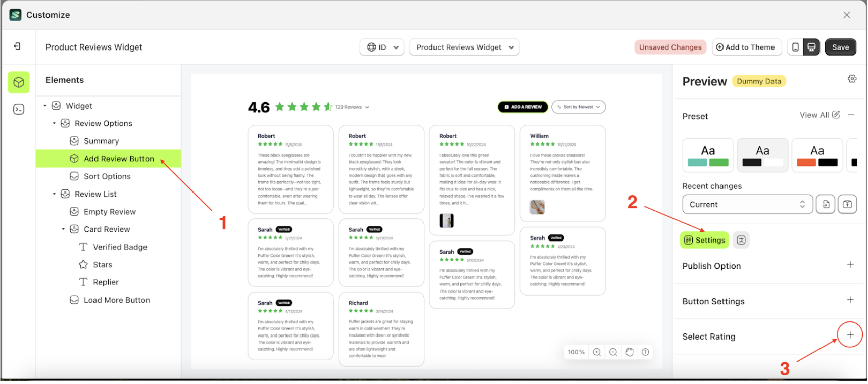Open the help question mark icon

(x=645, y=352)
